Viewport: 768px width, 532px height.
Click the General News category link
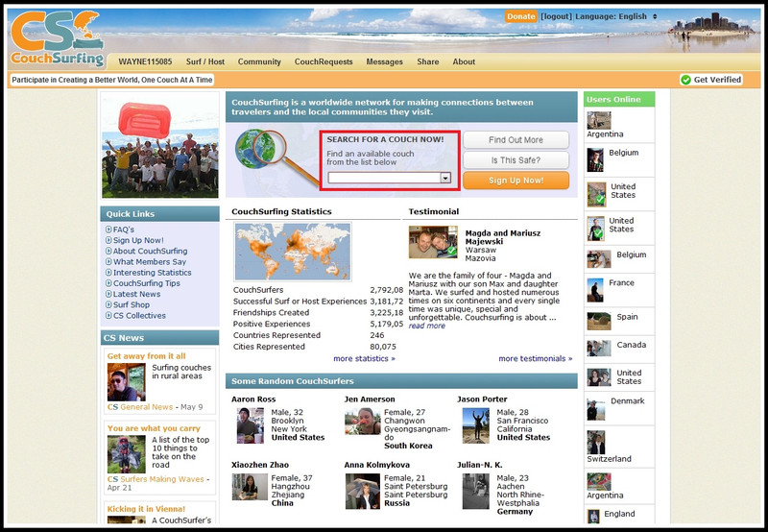147,407
